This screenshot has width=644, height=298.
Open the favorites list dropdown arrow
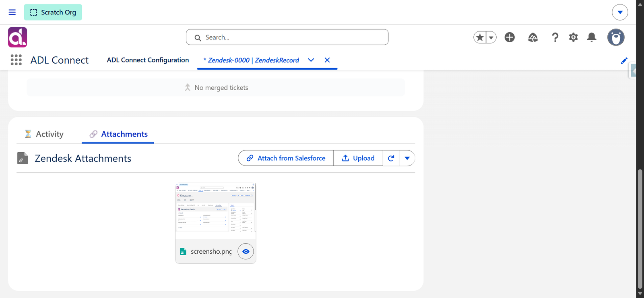tap(491, 37)
